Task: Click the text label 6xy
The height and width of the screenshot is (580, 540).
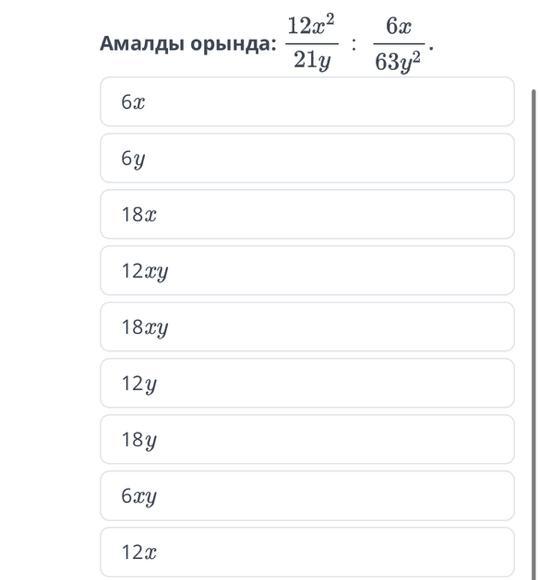Action: 139,497
